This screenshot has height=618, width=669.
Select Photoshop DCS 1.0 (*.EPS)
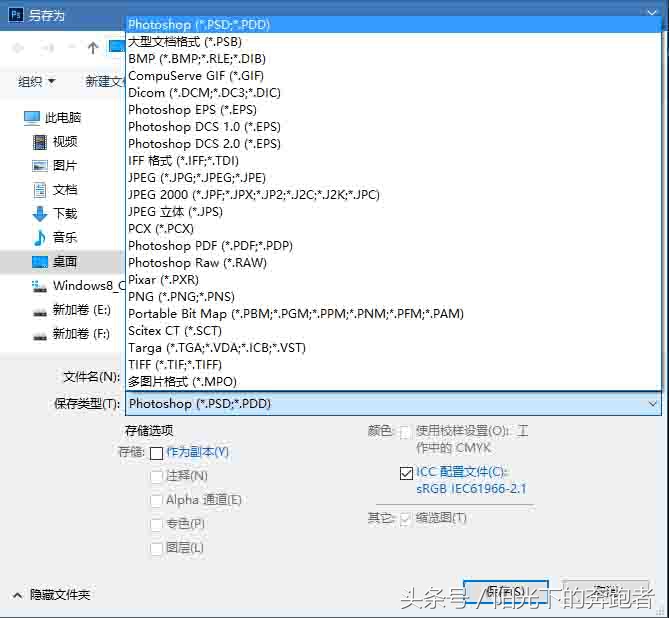pyautogui.click(x=393, y=127)
